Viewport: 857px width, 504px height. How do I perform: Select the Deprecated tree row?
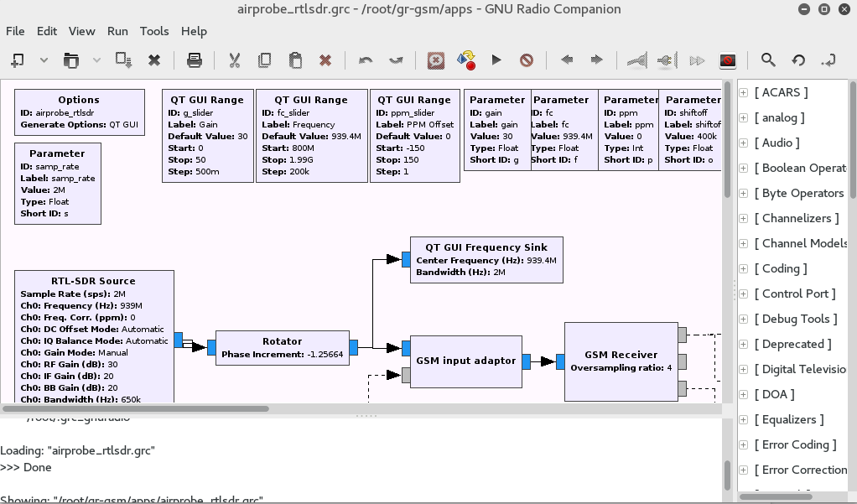pos(792,345)
